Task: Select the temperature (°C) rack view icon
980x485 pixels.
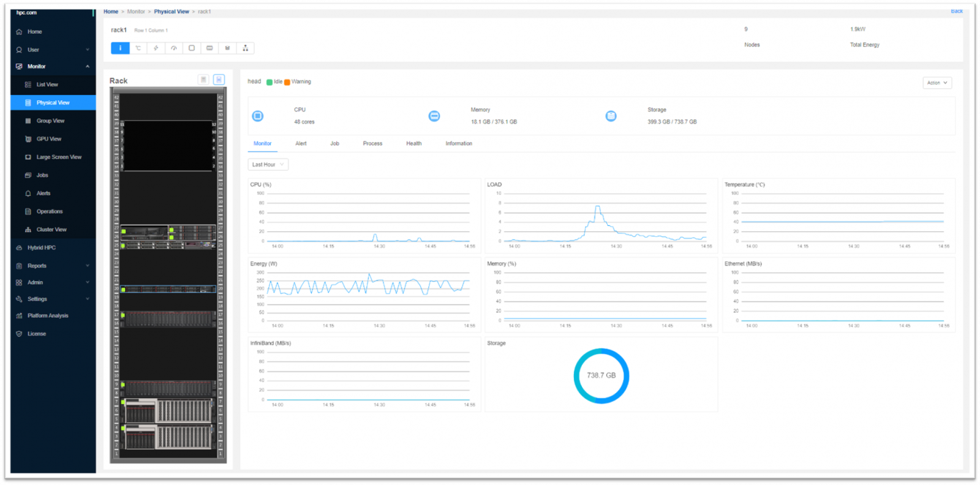Action: pyautogui.click(x=138, y=48)
